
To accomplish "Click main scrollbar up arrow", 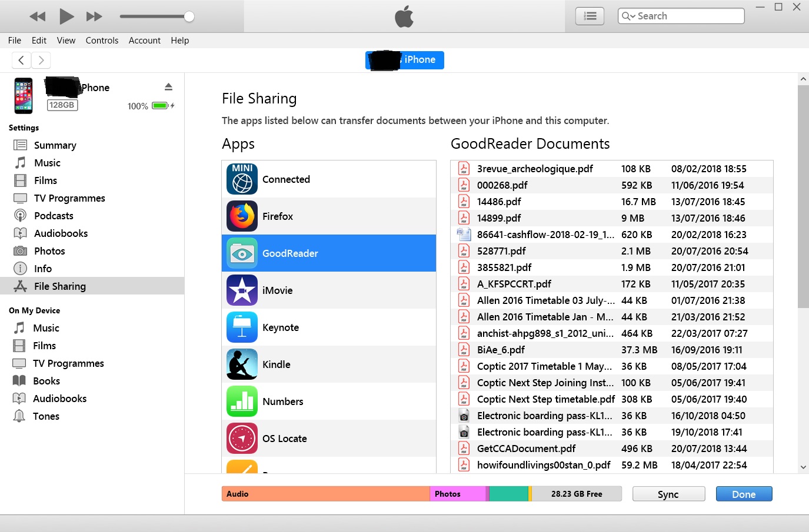I will pyautogui.click(x=803, y=79).
